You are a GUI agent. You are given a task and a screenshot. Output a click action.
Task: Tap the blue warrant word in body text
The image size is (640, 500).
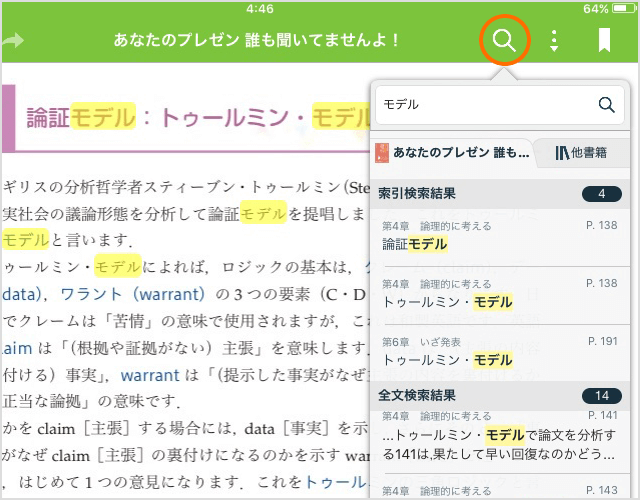pos(150,375)
